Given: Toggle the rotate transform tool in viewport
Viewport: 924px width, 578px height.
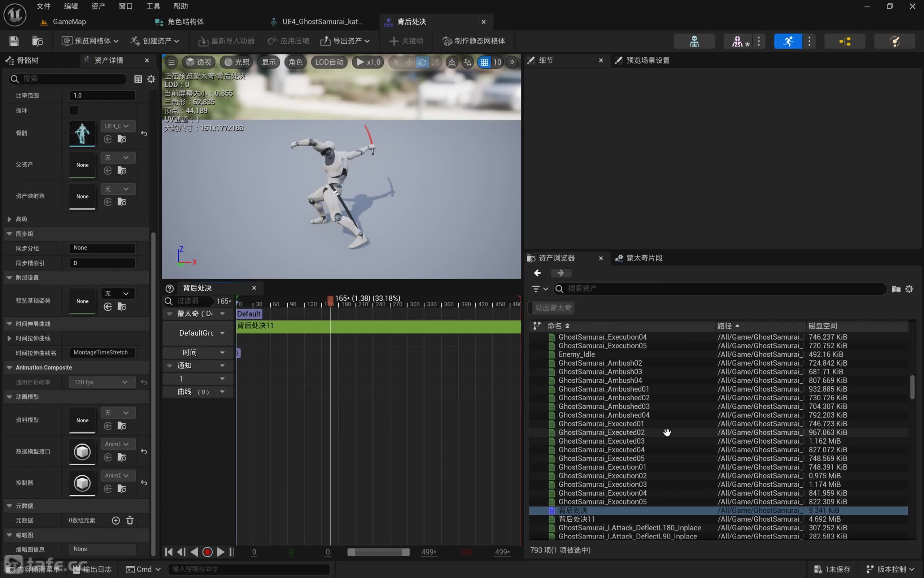Looking at the screenshot, I should tap(422, 62).
